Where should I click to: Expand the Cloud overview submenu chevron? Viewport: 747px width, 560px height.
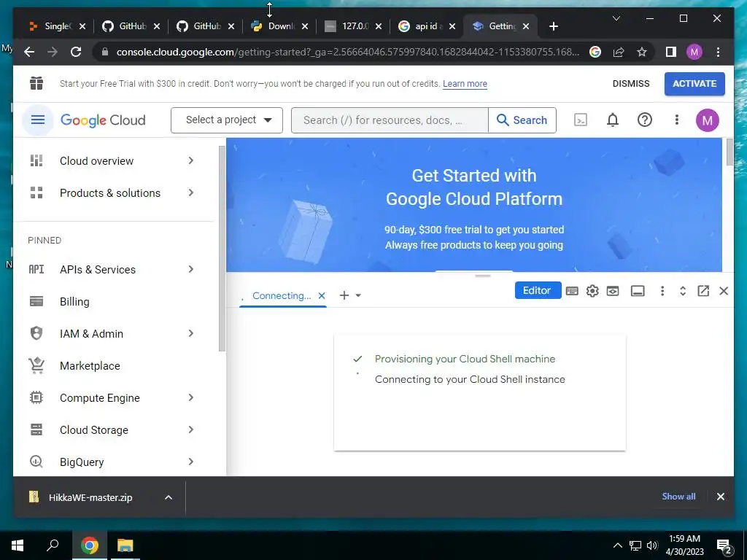pos(190,160)
